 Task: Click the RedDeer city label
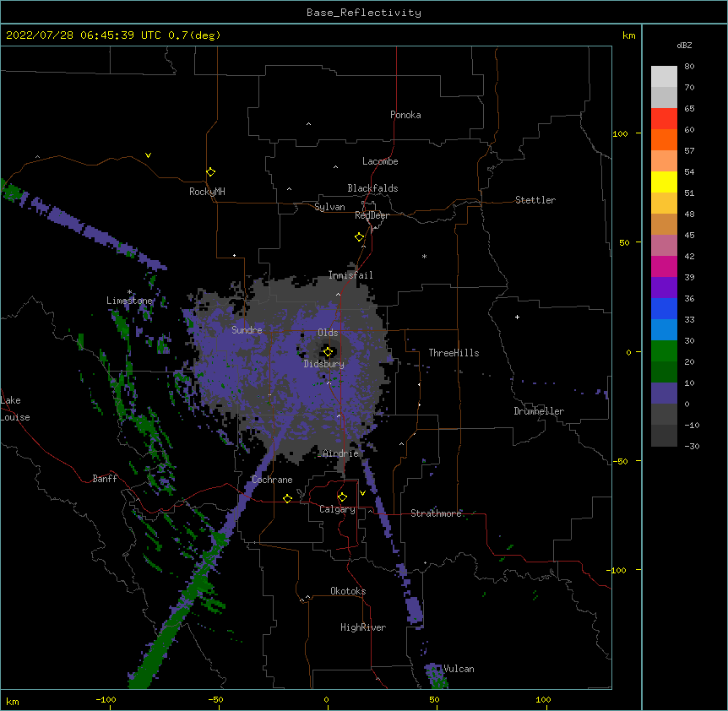tap(372, 215)
